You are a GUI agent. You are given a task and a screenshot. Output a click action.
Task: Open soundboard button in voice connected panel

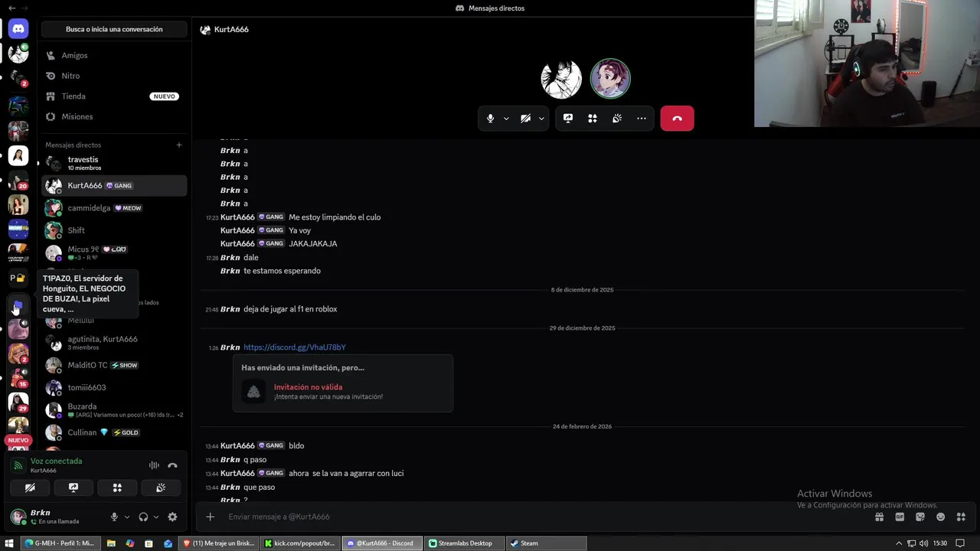point(161,487)
